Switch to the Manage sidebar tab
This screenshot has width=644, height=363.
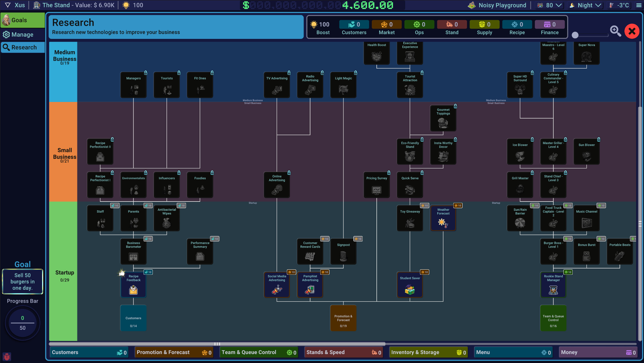(x=23, y=34)
